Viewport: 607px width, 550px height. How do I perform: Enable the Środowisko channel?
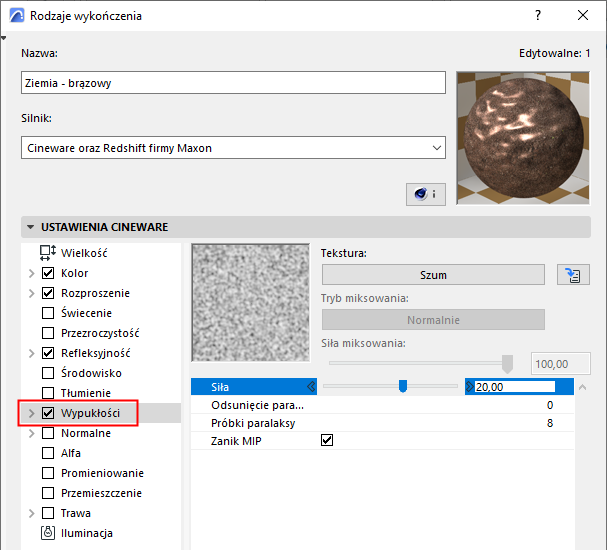(x=48, y=373)
